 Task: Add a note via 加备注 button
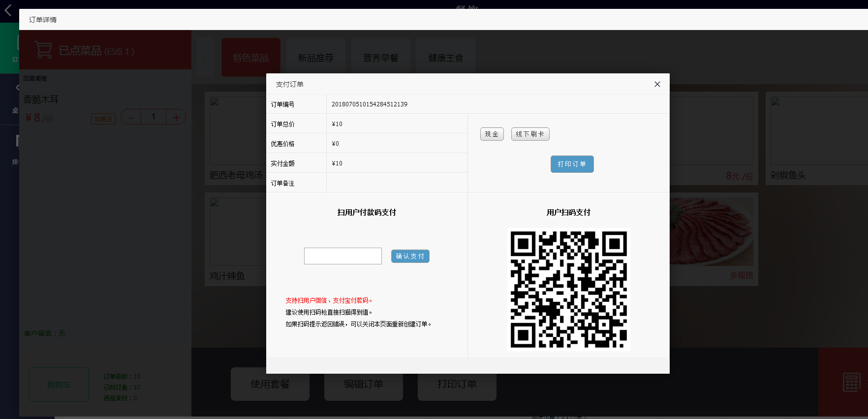[x=103, y=119]
